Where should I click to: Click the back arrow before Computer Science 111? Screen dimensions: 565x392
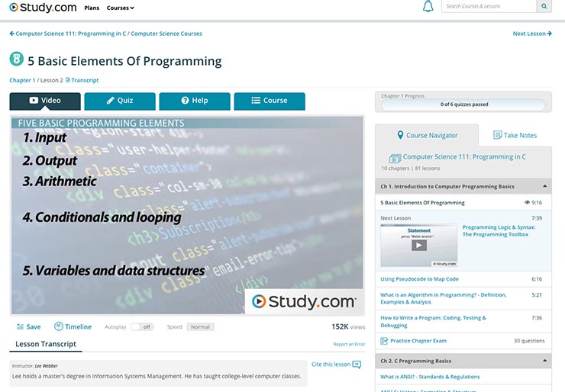12,34
